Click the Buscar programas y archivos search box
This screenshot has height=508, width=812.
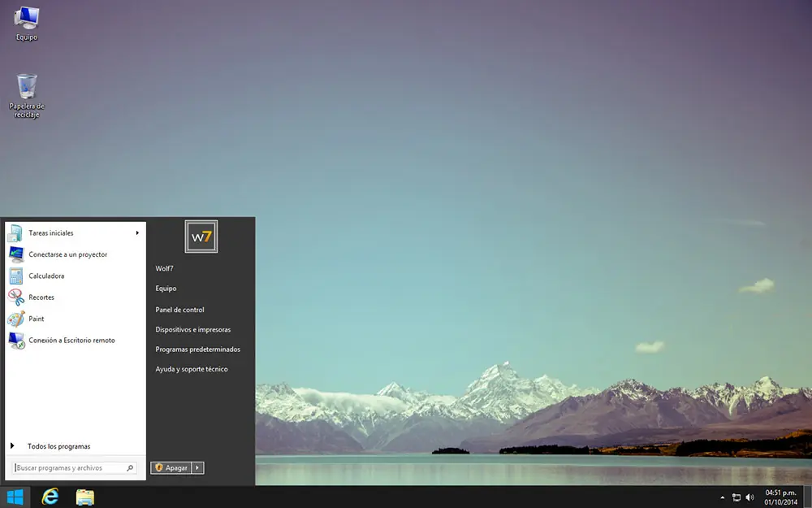click(x=75, y=468)
